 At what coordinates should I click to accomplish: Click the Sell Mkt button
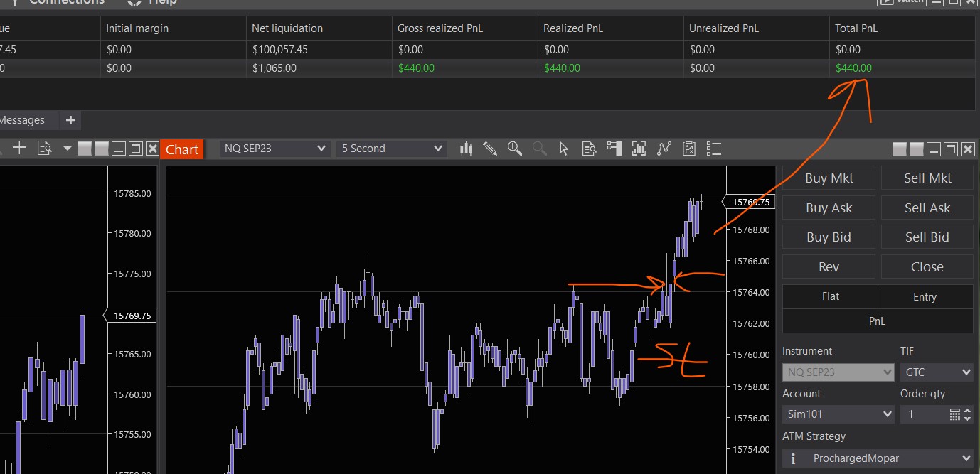[x=927, y=178]
